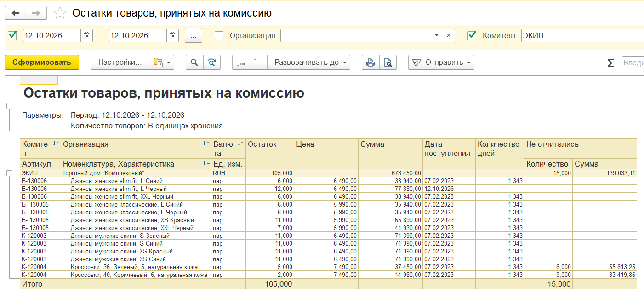
Task: Click amount cell 77 880,00
Action: pyautogui.click(x=390, y=189)
